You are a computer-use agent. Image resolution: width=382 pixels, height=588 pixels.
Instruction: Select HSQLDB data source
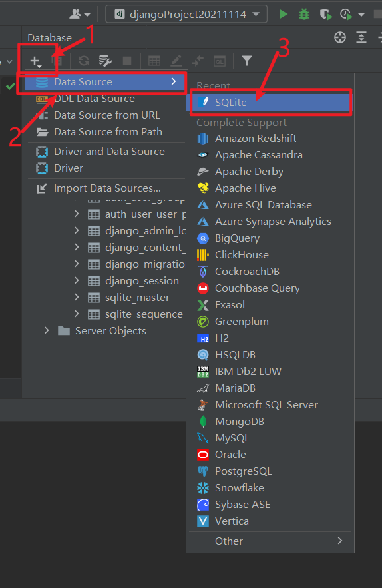270,355
